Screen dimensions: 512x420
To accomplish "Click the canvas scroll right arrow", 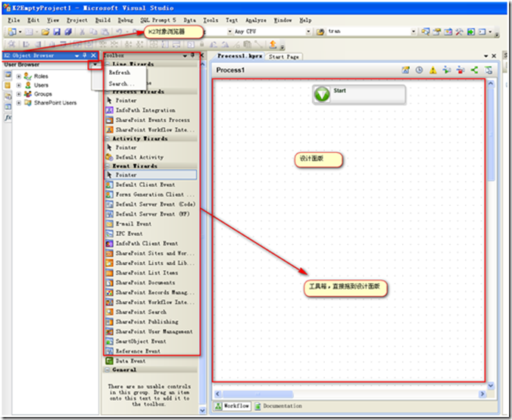I will point(482,394).
